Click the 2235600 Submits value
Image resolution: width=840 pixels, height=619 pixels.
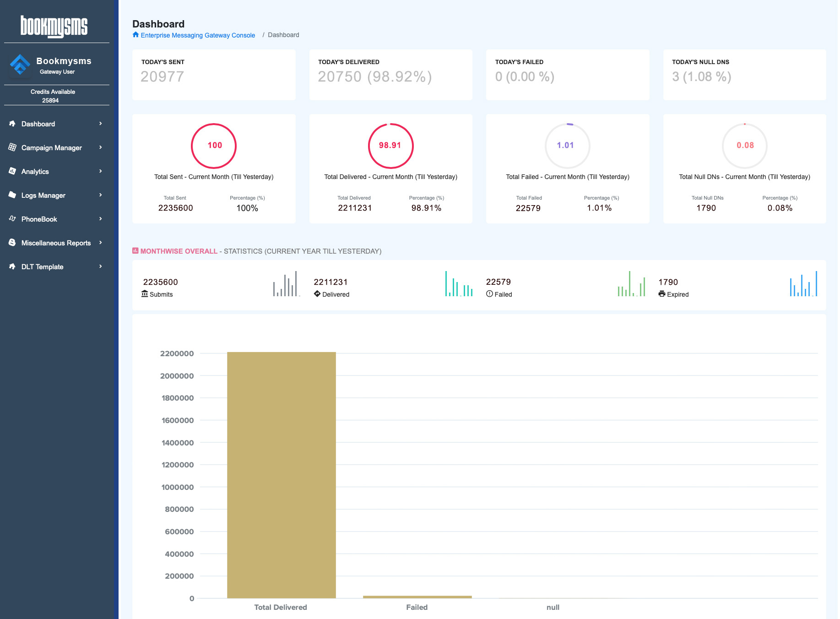(160, 282)
